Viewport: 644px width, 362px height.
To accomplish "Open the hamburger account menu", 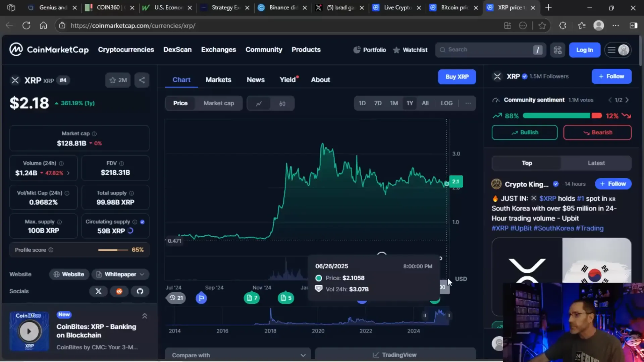I will [x=618, y=50].
